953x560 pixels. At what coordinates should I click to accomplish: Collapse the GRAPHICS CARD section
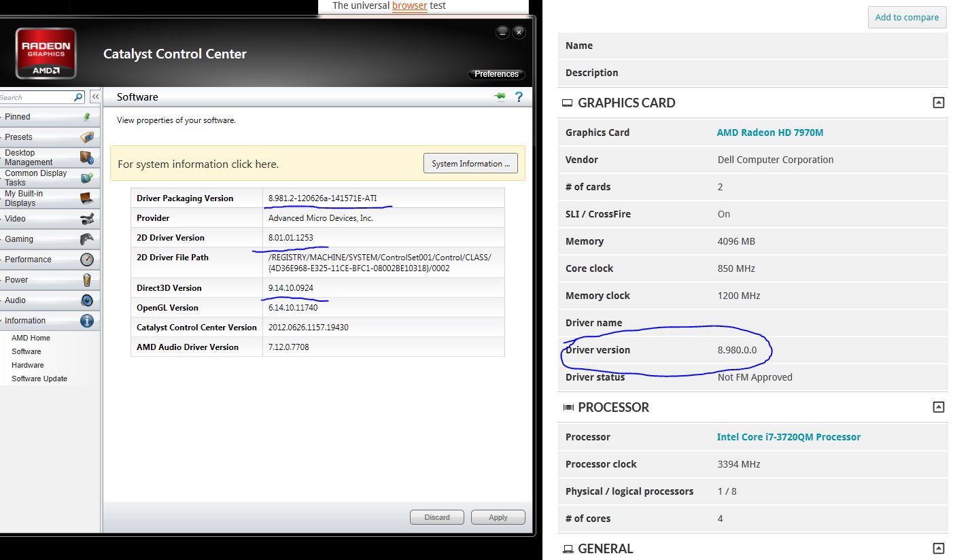tap(938, 103)
